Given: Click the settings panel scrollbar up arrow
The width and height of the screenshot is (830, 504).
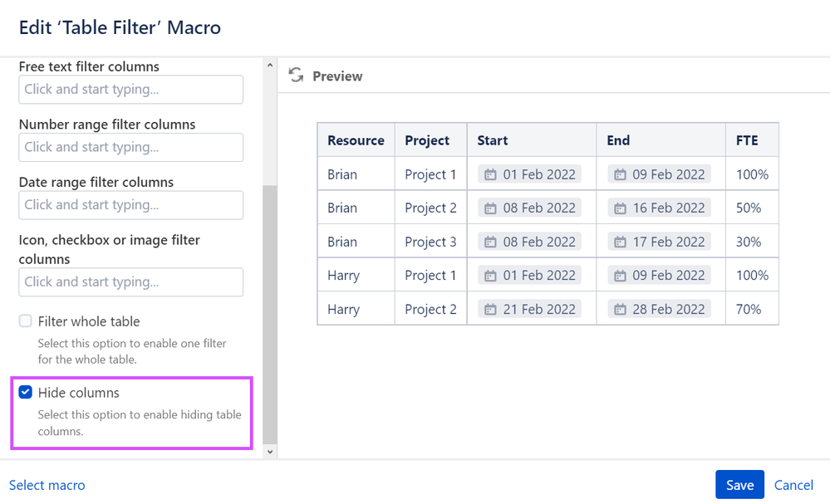Looking at the screenshot, I should (269, 64).
